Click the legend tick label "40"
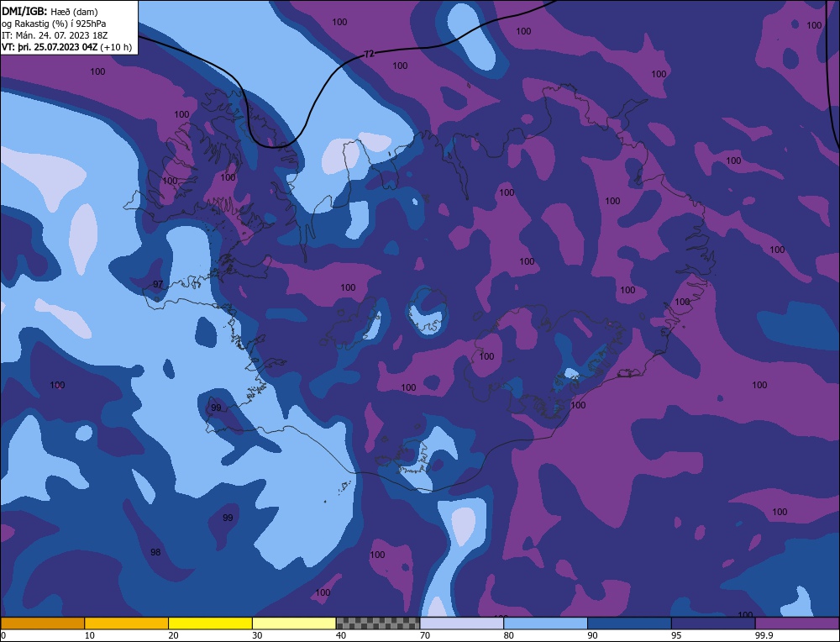The image size is (840, 642). tap(341, 635)
